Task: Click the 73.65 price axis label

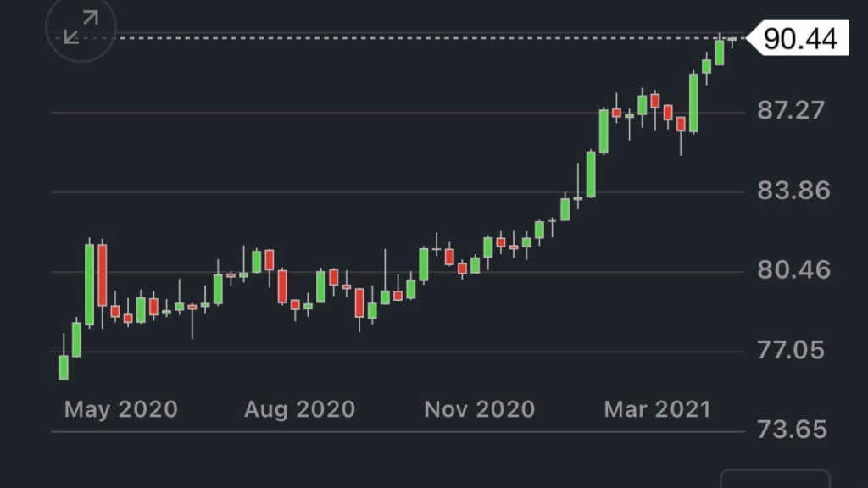Action: (x=790, y=430)
